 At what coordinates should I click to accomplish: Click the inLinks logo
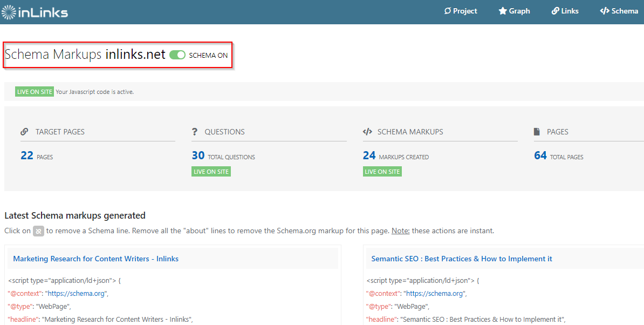point(35,12)
